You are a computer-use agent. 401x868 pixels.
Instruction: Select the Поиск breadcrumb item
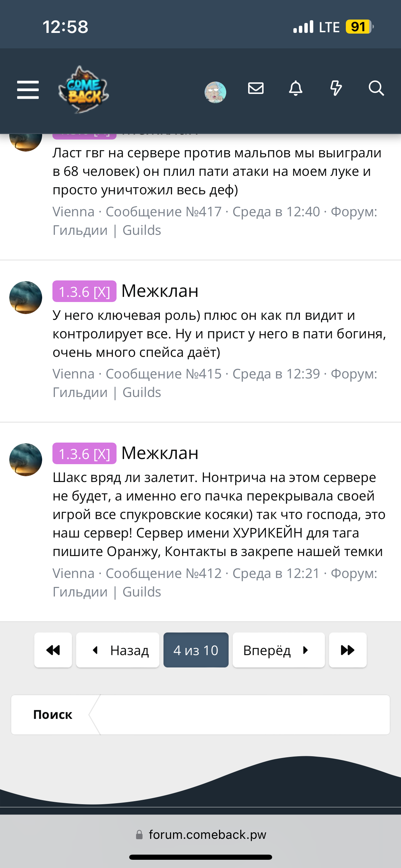coord(53,715)
